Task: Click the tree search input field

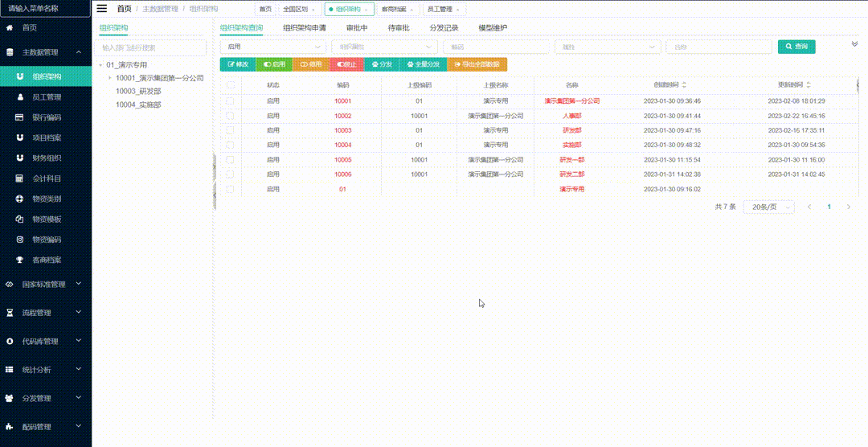Action: 153,47
